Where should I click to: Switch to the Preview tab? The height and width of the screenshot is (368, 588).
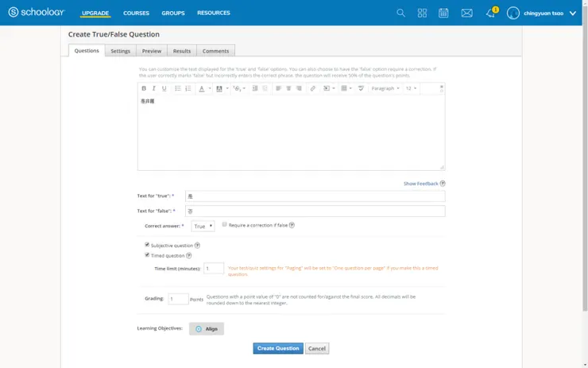[x=152, y=51]
